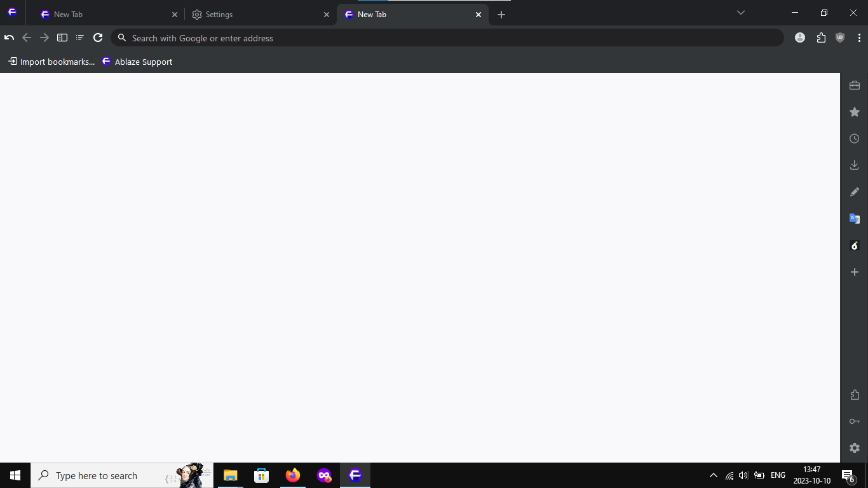Open Floorp settings gear in sidebar
Viewport: 868px width, 488px height.
pyautogui.click(x=855, y=447)
